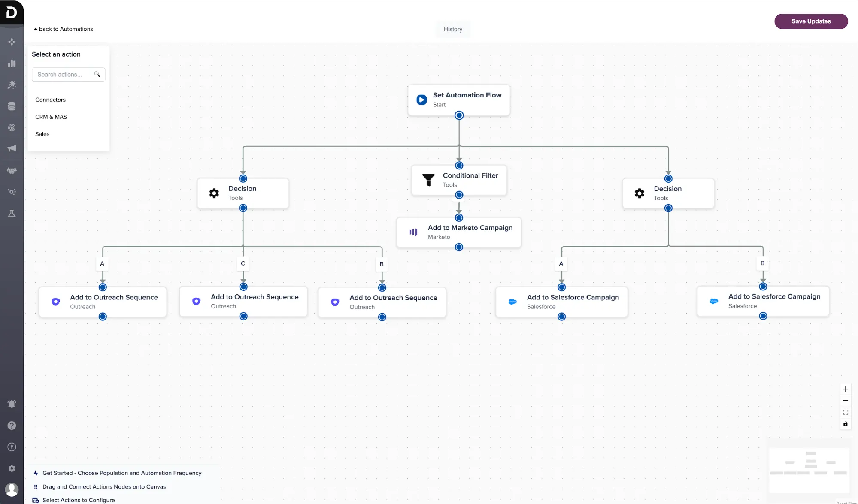Expand the CRM & MAS category
This screenshot has height=504, width=858.
(x=51, y=117)
